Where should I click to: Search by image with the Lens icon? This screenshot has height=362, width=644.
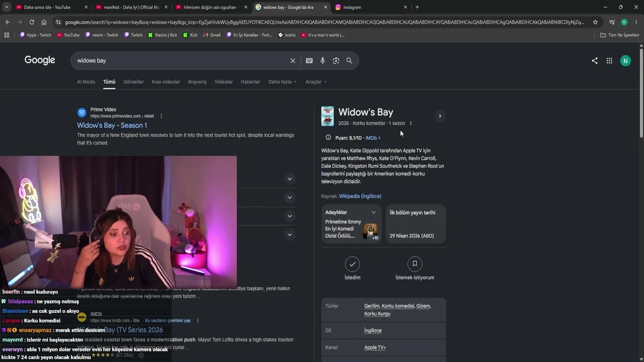pos(336,61)
